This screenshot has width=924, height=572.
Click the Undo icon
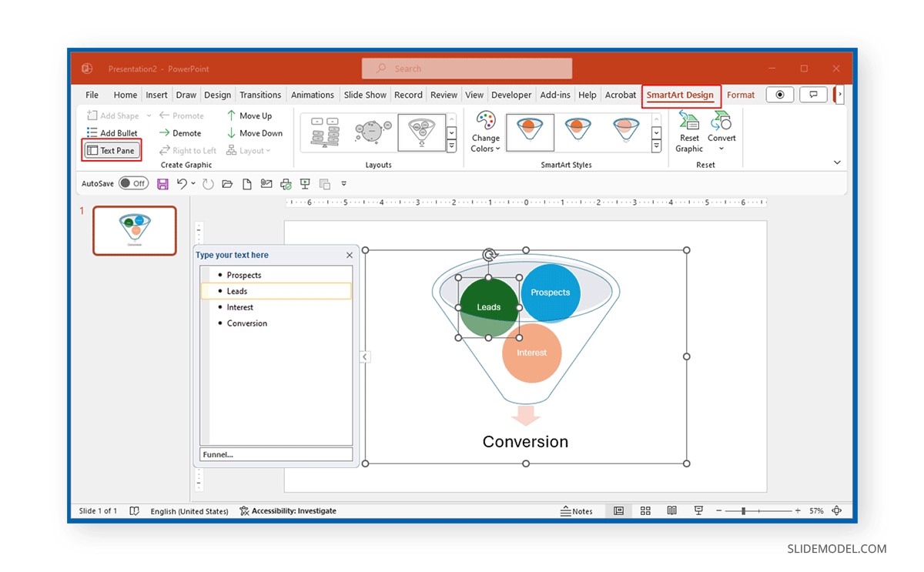click(182, 184)
